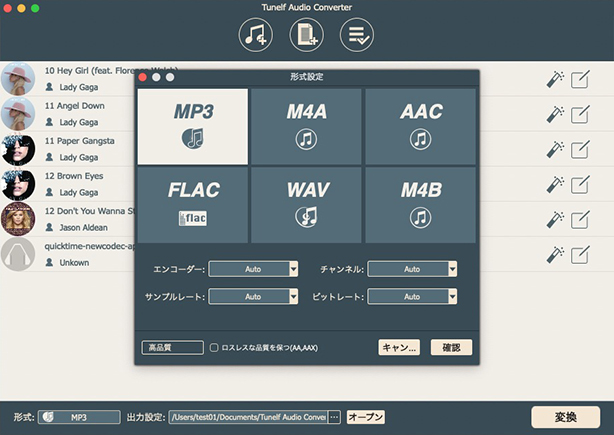This screenshot has width=614, height=435.
Task: Select track title 11 Paper Gangsta
Action: pos(79,141)
